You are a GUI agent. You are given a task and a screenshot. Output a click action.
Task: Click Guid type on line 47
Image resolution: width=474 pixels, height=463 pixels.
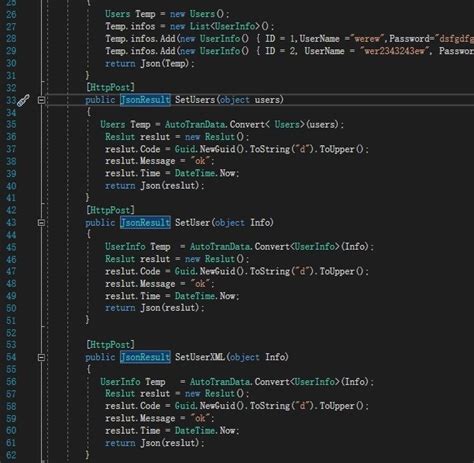point(185,271)
